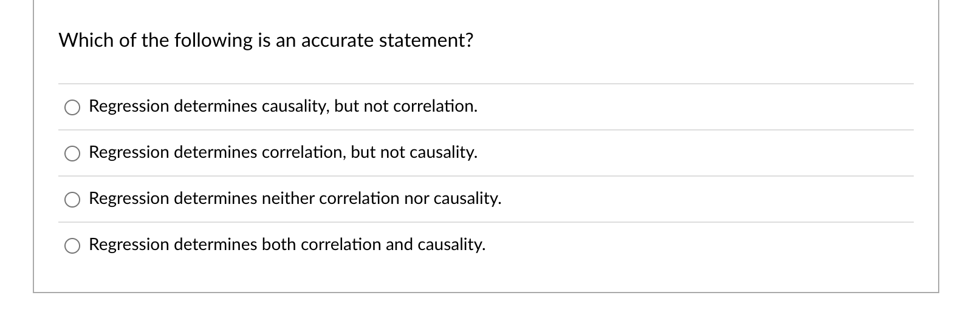Mark radio button for 'both correlation and causality'

pos(72,246)
